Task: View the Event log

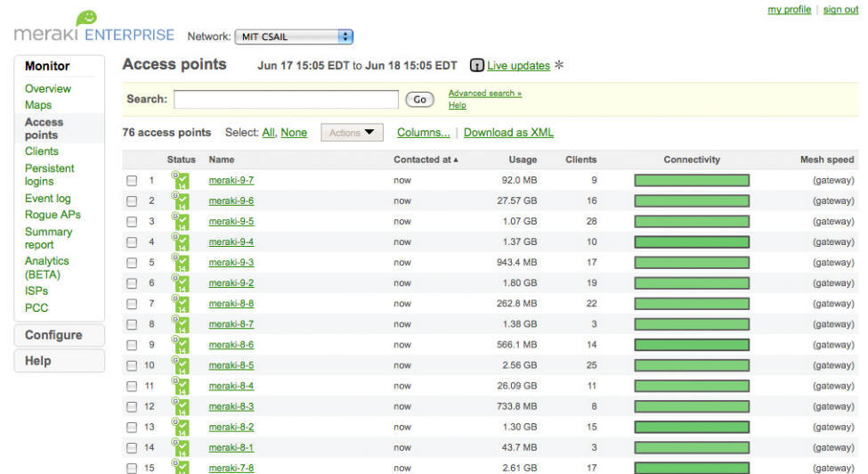Action: point(47,198)
